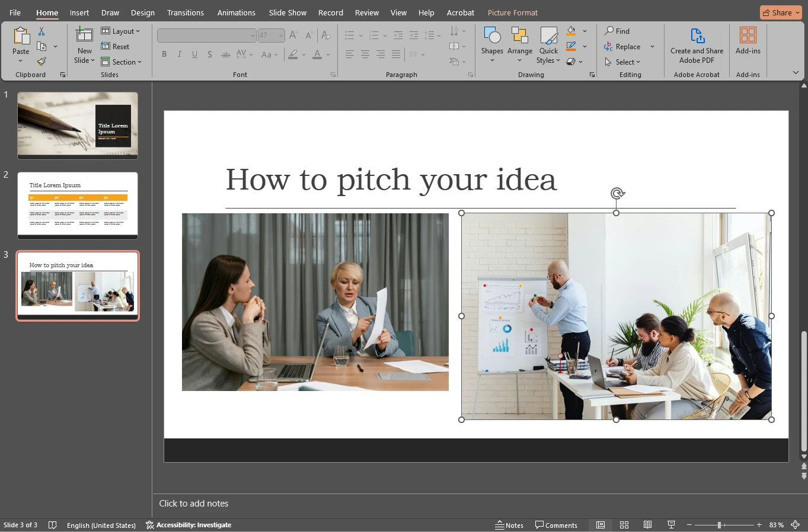808x532 pixels.
Task: Open the Section dropdown
Action: coord(122,62)
